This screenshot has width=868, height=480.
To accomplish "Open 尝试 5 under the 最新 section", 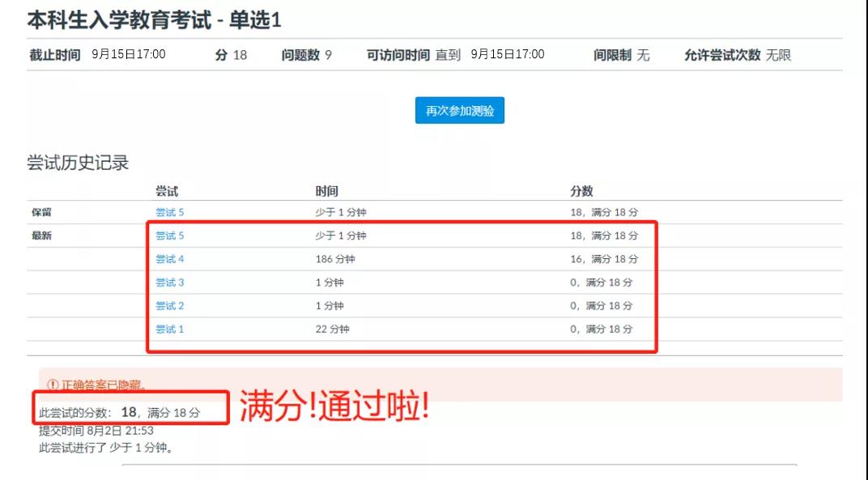I will 168,236.
